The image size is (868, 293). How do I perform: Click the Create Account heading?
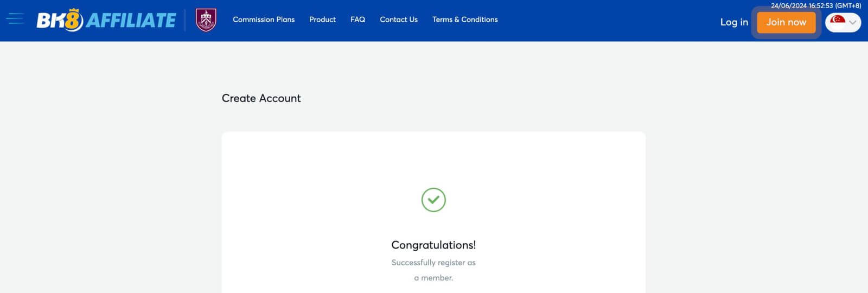pos(261,98)
